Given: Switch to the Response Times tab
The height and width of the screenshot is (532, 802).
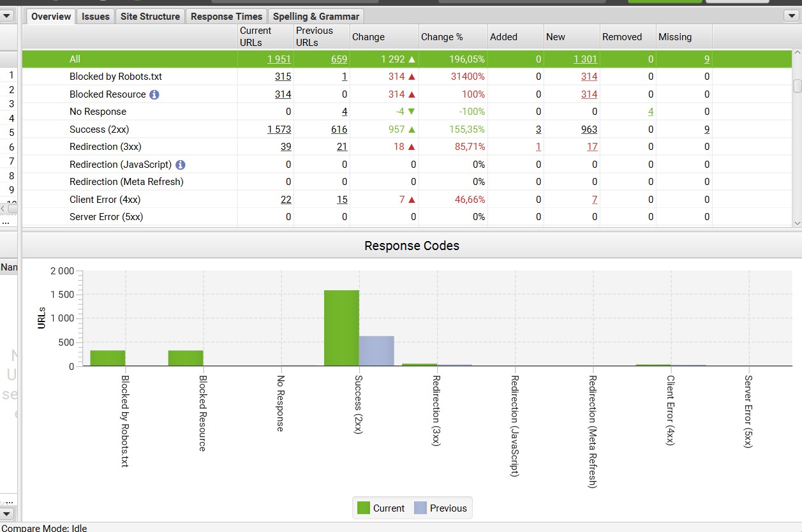Looking at the screenshot, I should coord(226,17).
